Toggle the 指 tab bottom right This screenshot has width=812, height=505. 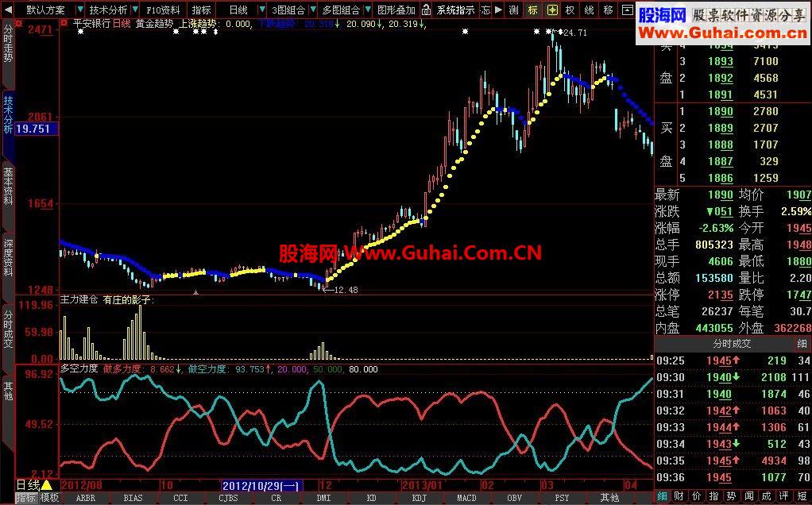(x=713, y=497)
